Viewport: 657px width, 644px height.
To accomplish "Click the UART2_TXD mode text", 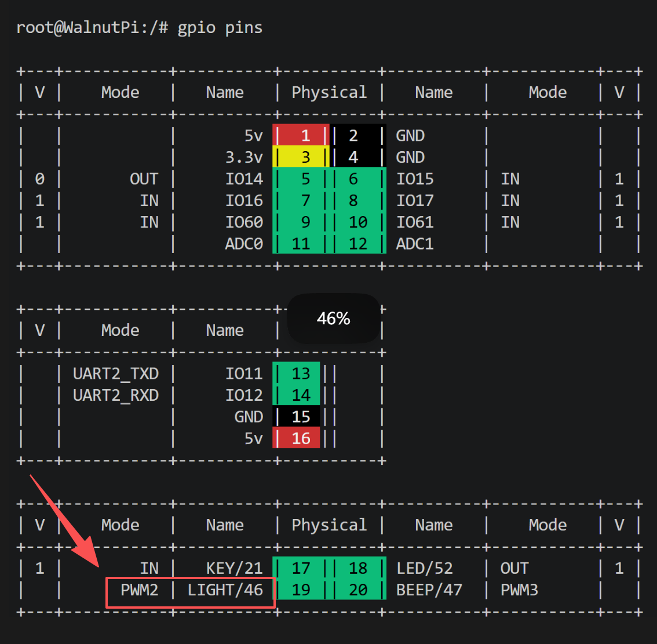I will click(x=116, y=374).
